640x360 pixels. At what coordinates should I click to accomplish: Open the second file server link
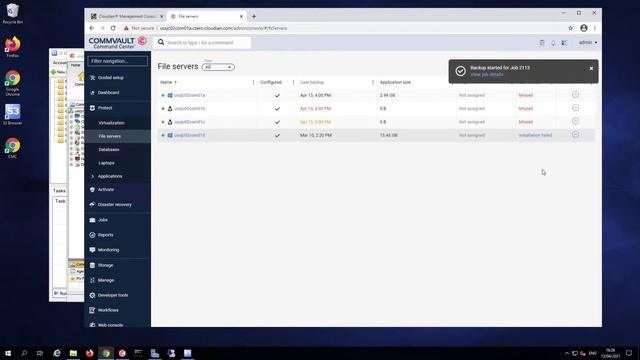point(189,109)
